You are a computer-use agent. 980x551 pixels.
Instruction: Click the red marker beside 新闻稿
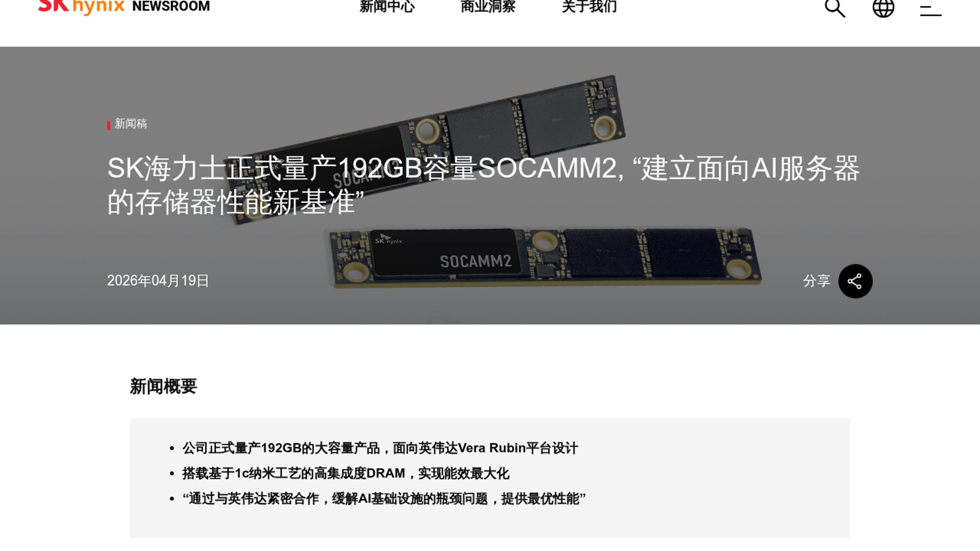point(109,126)
